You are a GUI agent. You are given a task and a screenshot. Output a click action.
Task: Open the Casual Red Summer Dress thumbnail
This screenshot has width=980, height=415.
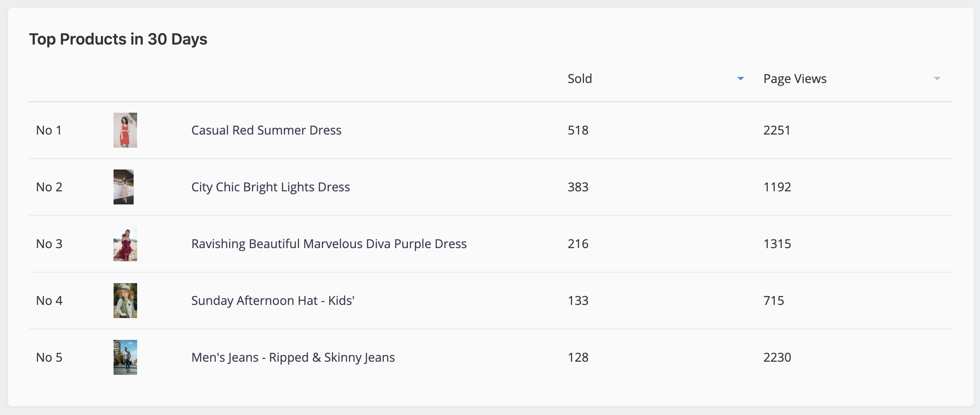coord(125,130)
